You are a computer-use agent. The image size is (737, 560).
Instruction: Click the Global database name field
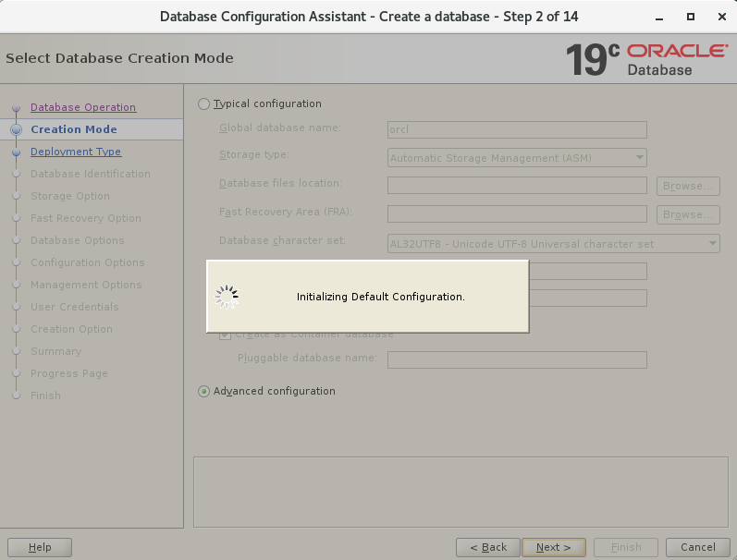point(517,129)
